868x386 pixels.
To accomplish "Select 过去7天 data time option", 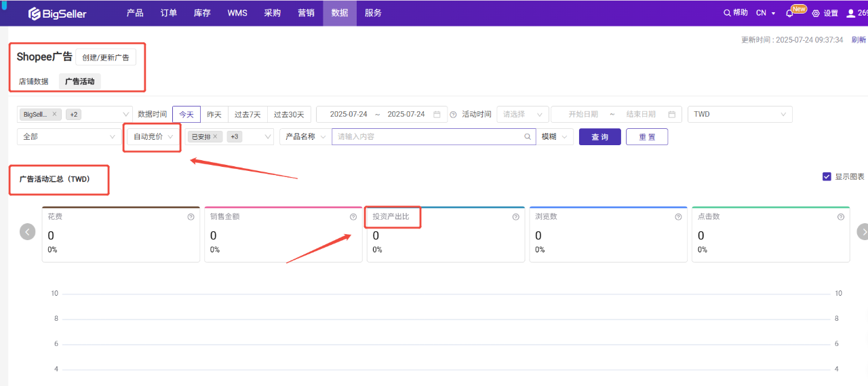I will click(x=248, y=115).
